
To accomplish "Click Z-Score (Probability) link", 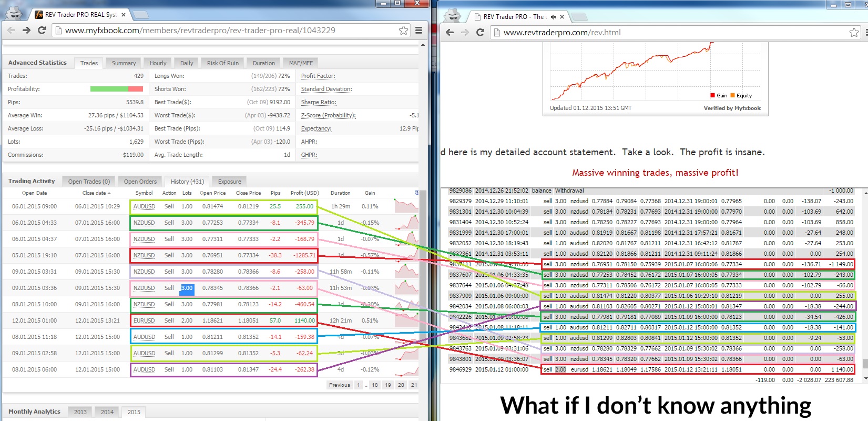I will click(328, 115).
